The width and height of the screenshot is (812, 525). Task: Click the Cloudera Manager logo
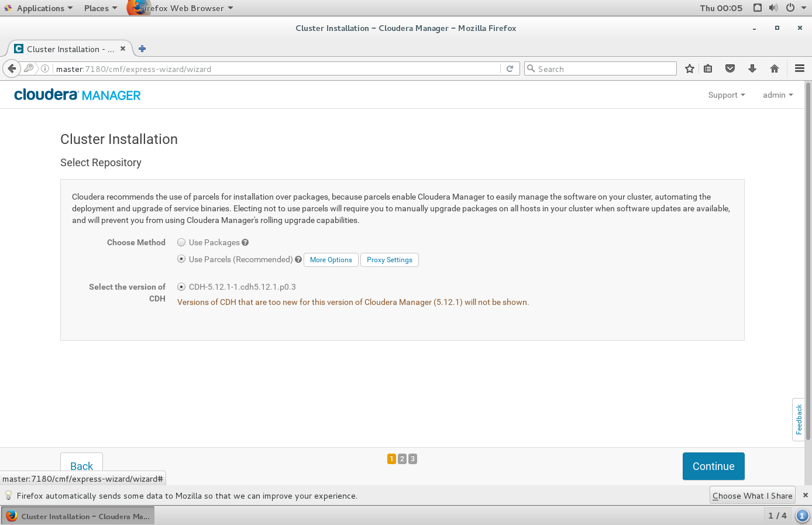click(x=77, y=95)
